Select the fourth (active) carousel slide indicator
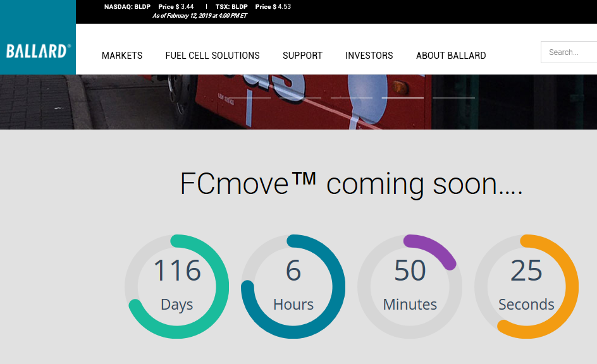Screen dimensions: 597x364 pyautogui.click(x=402, y=98)
